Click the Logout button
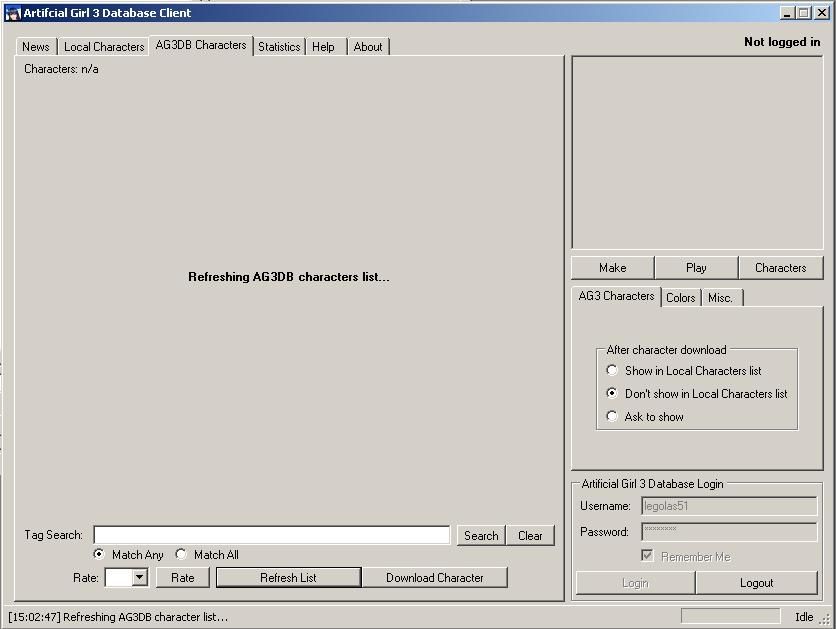This screenshot has height=629, width=836. 757,583
